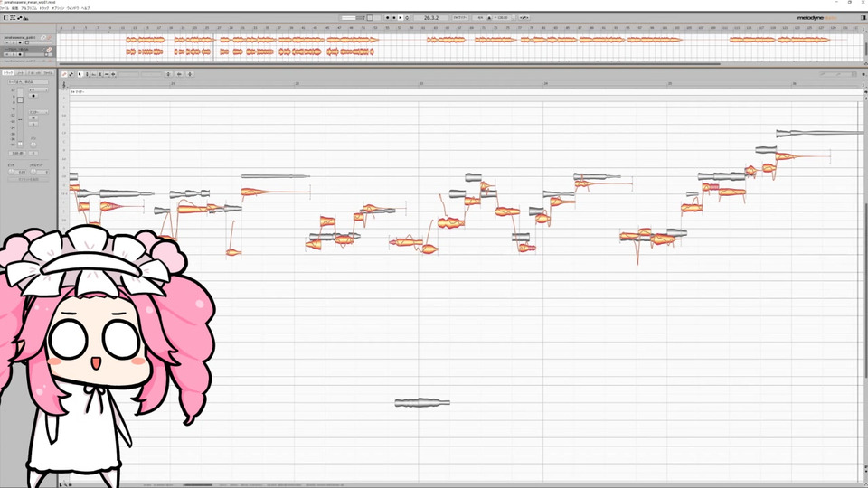The height and width of the screenshot is (488, 868).
Task: Click the volume fader handle
Action: tap(20, 99)
